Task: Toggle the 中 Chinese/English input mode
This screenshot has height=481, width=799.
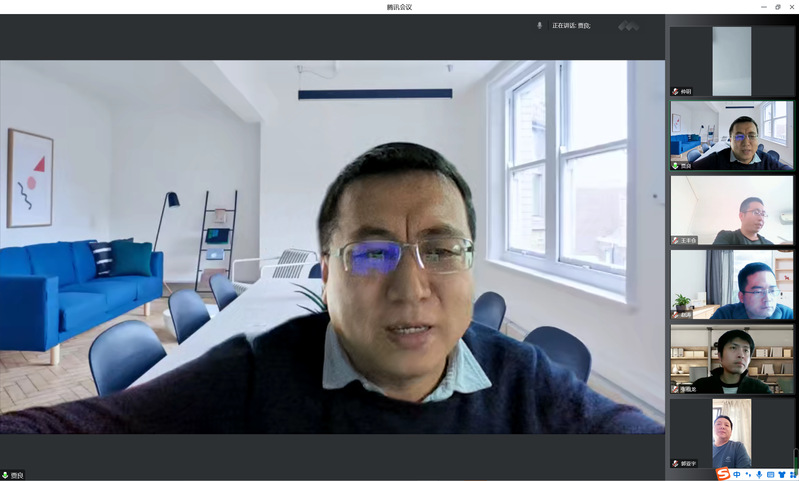Action: pos(737,473)
